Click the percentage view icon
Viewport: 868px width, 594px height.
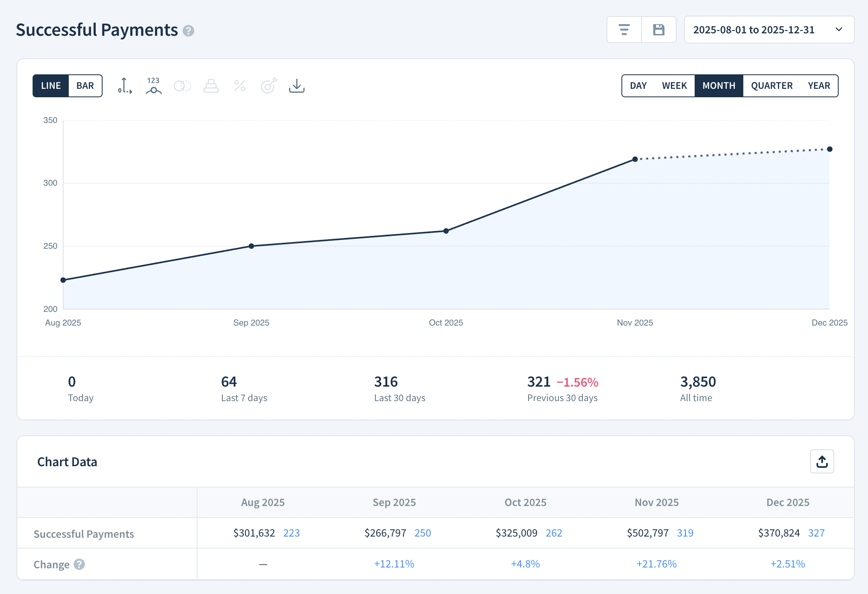pyautogui.click(x=240, y=86)
